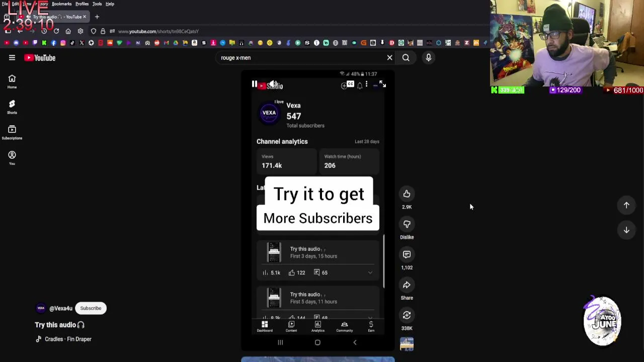Toggle closed captions CC
Viewport: 644px width, 362px height.
[350, 84]
